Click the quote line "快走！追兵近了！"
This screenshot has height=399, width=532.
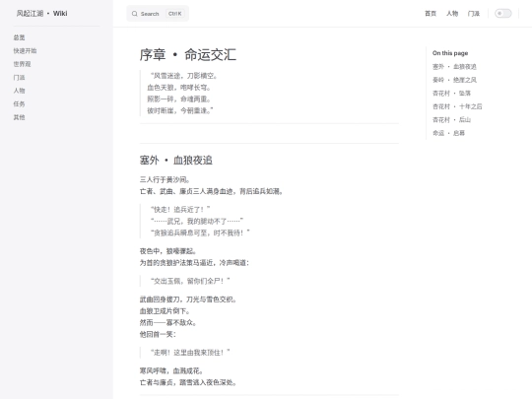click(x=180, y=209)
